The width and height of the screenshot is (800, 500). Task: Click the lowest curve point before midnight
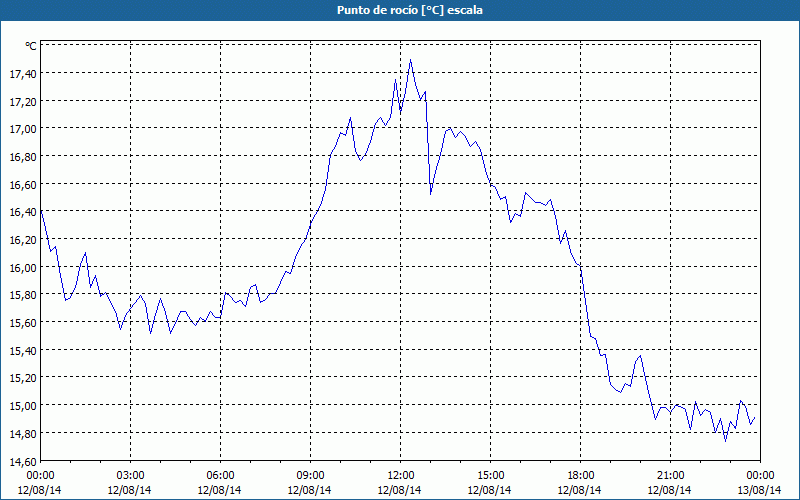click(726, 441)
